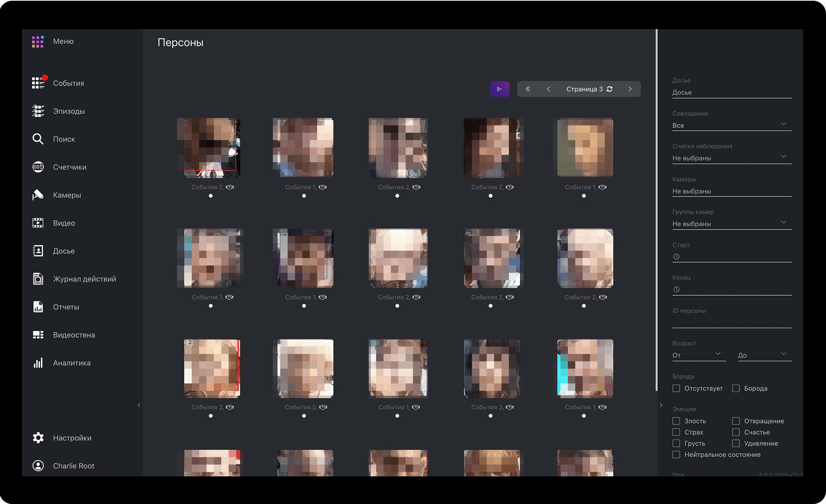826x504 pixels.
Task: Open the Видеостена video wall icon
Action: pos(38,335)
